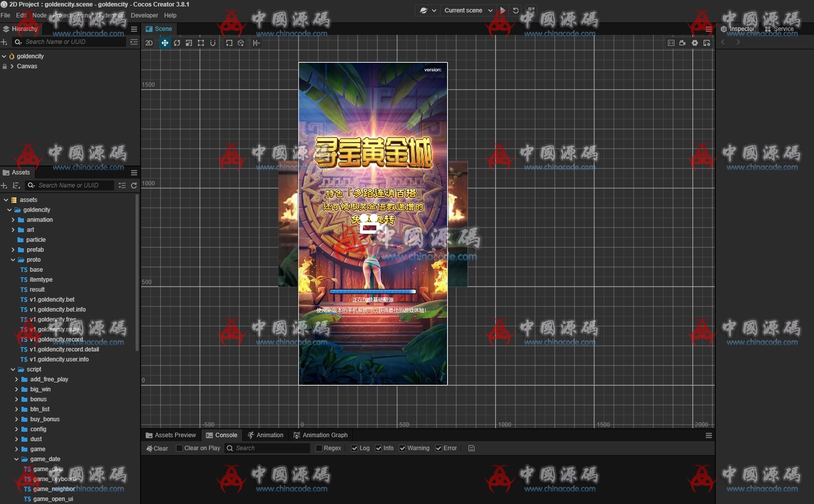Create a new asset with plus icon
This screenshot has height=504, width=814.
point(4,185)
